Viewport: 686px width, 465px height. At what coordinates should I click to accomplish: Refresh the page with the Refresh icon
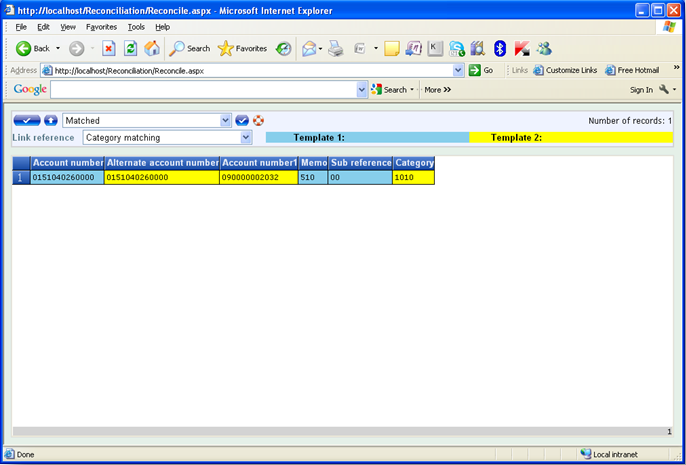[130, 48]
